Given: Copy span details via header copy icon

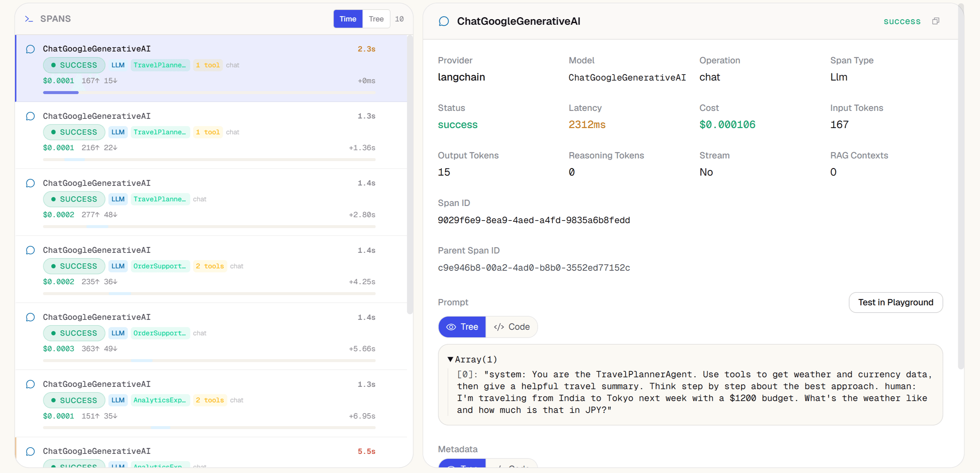Looking at the screenshot, I should click(935, 21).
